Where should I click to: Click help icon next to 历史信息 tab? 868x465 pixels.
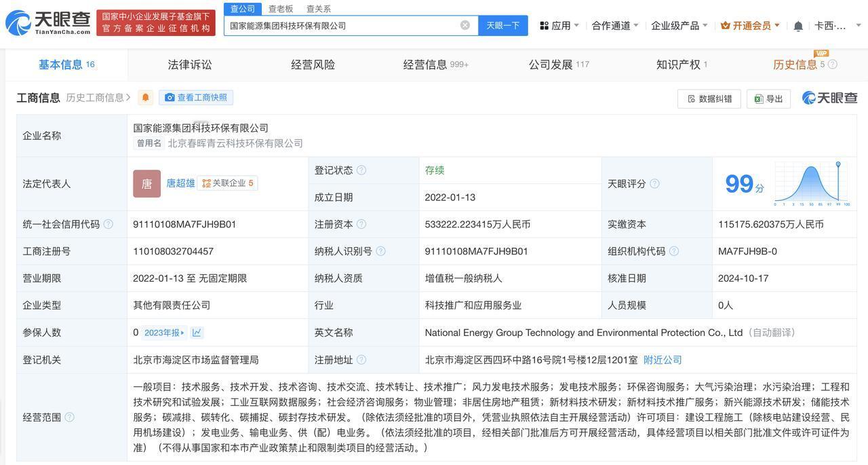832,64
